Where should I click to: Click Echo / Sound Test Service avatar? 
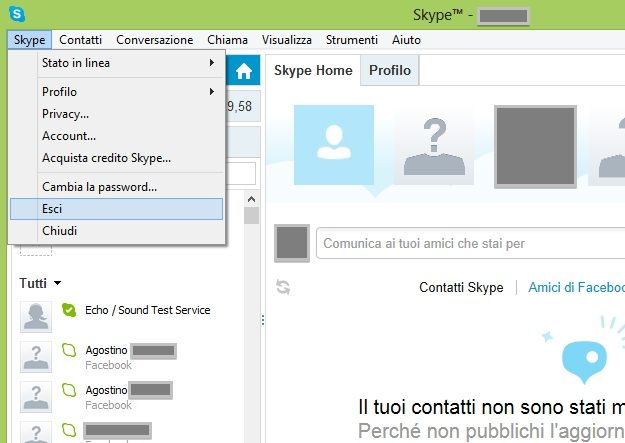pos(36,317)
